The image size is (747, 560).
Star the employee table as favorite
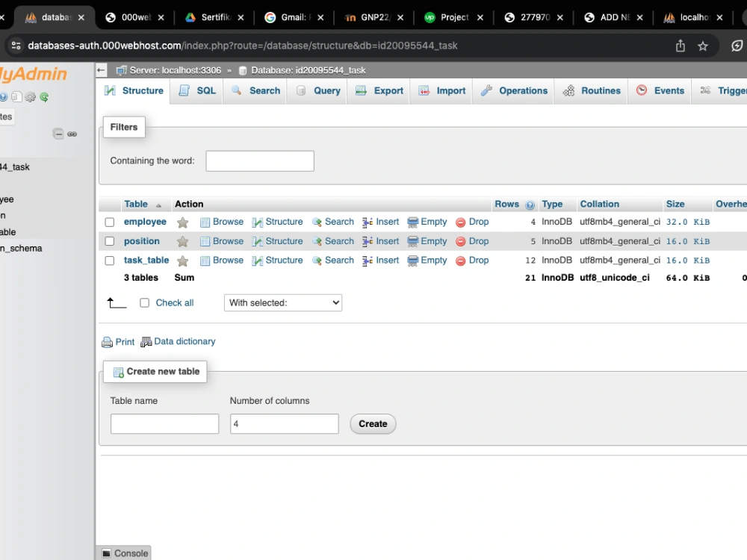(182, 223)
